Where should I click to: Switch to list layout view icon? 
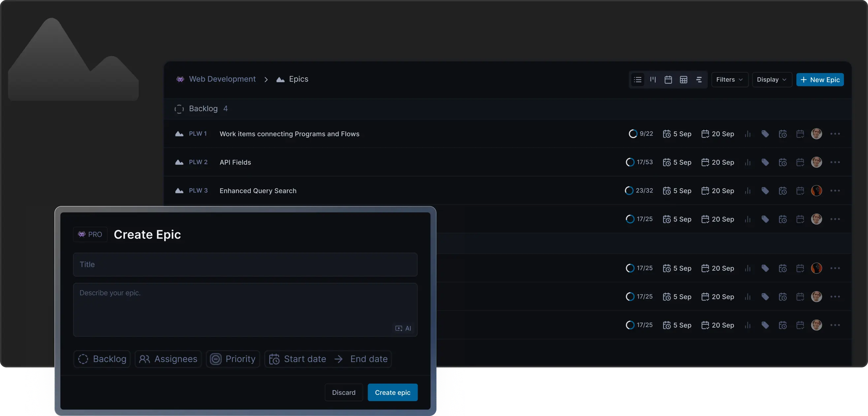(637, 80)
